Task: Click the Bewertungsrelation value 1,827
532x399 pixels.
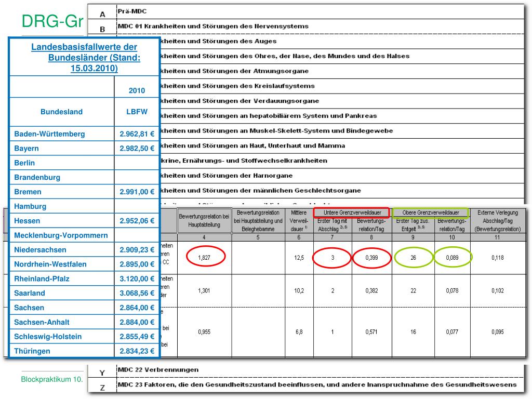Action: point(204,258)
